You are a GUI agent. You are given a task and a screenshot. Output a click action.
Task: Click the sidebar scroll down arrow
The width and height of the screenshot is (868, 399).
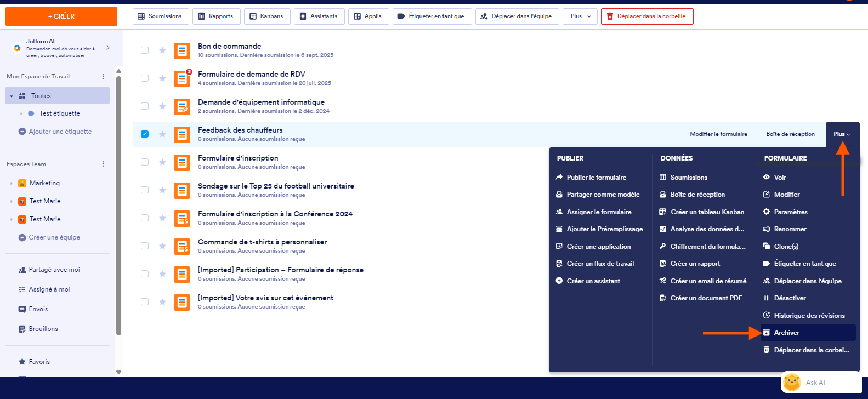coord(119,373)
